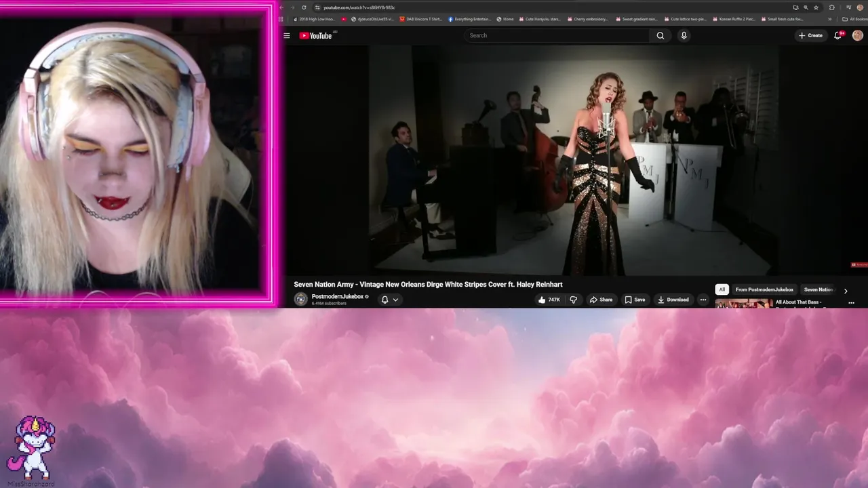Go to the YouTube home logo

(x=315, y=36)
